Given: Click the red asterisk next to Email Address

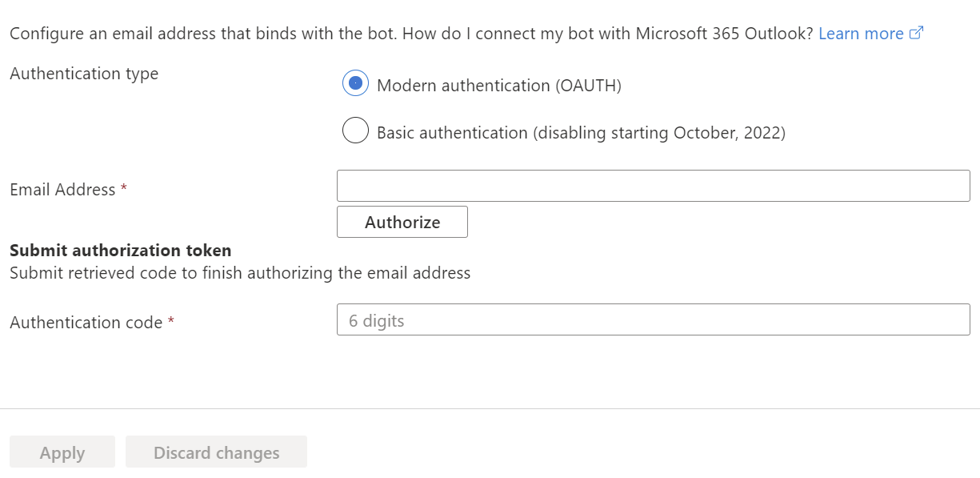Looking at the screenshot, I should coord(124,189).
